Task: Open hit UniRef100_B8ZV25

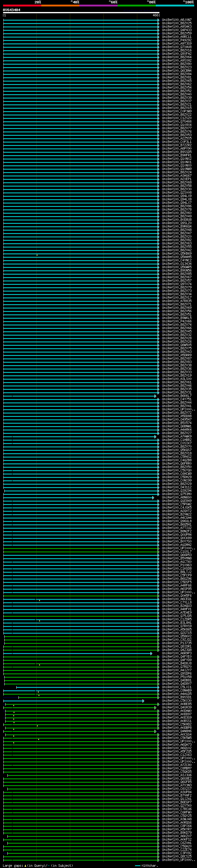Action: pos(177,23)
